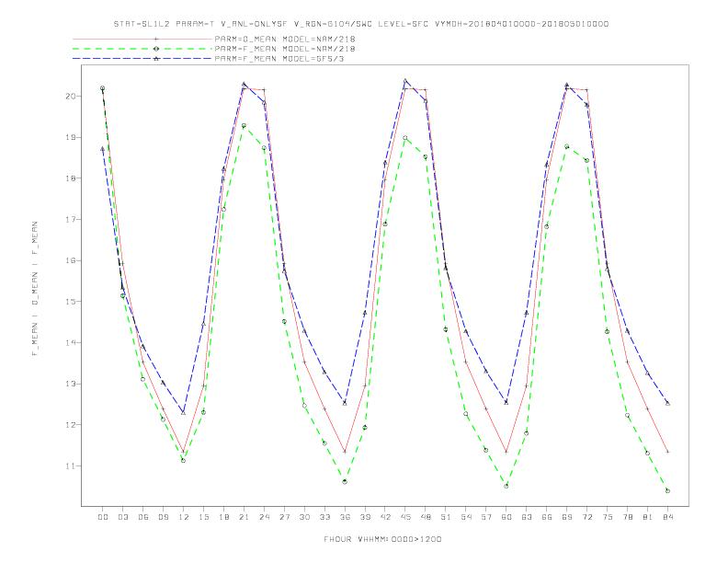
Task: Select legend entry PARM=F_MEAN MODEL=GFS/3
Action: [279, 59]
